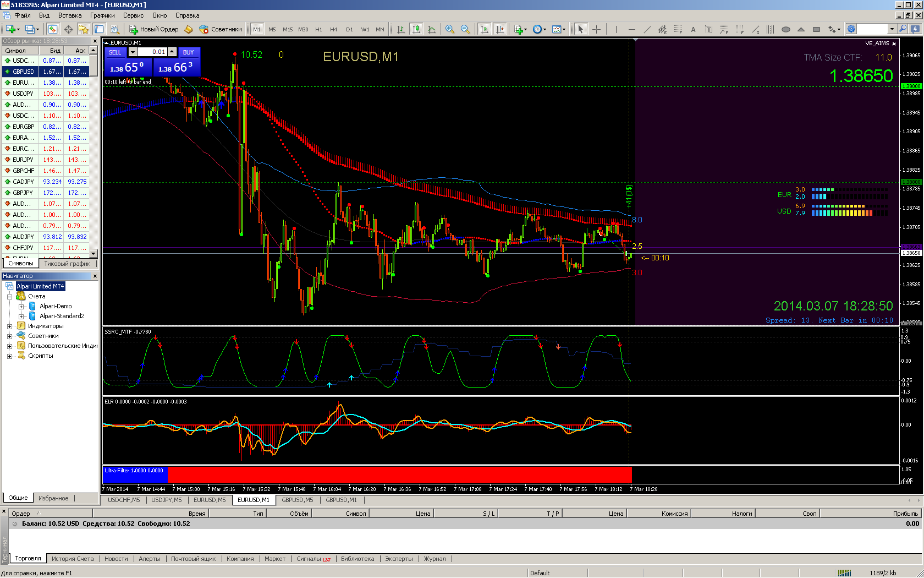The image size is (924, 578).
Task: Select GBPUSD row in Market Watch
Action: (x=46, y=72)
